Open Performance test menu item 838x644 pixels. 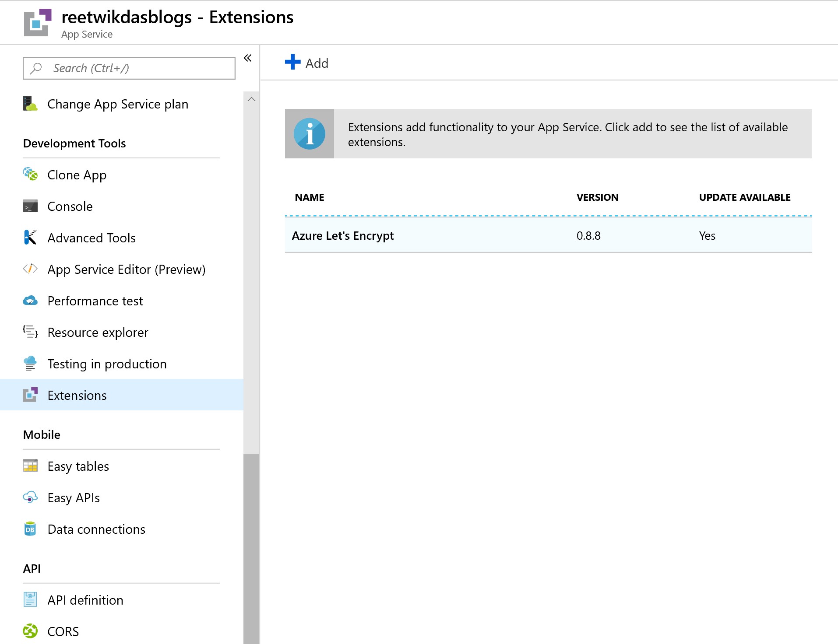122,301
